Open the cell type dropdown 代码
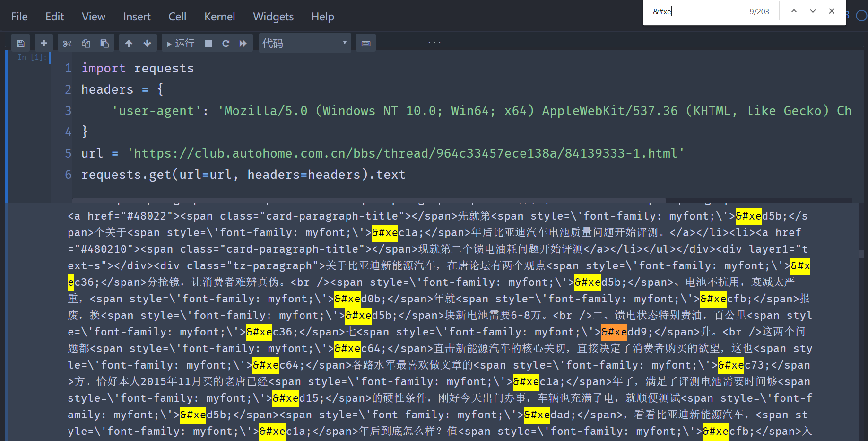Image resolution: width=868 pixels, height=441 pixels. coord(305,43)
